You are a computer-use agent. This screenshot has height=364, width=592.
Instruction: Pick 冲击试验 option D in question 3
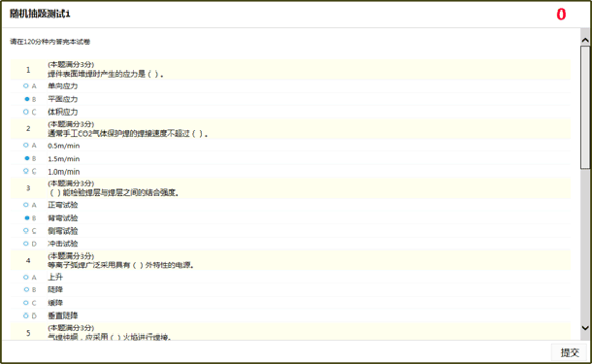click(x=26, y=244)
